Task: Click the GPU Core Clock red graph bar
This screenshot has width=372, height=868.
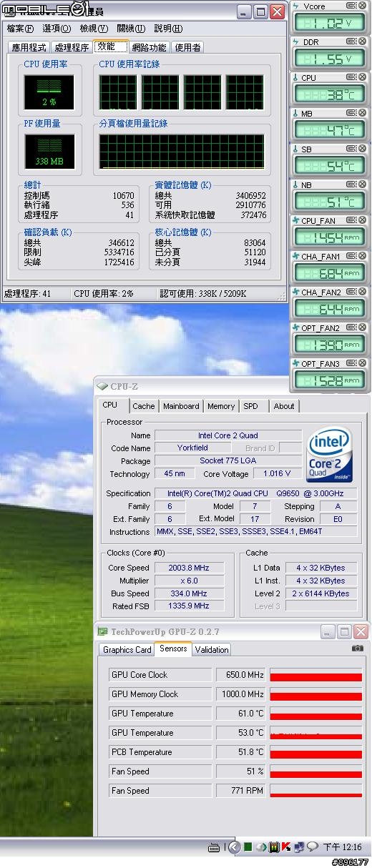Action: click(x=315, y=676)
